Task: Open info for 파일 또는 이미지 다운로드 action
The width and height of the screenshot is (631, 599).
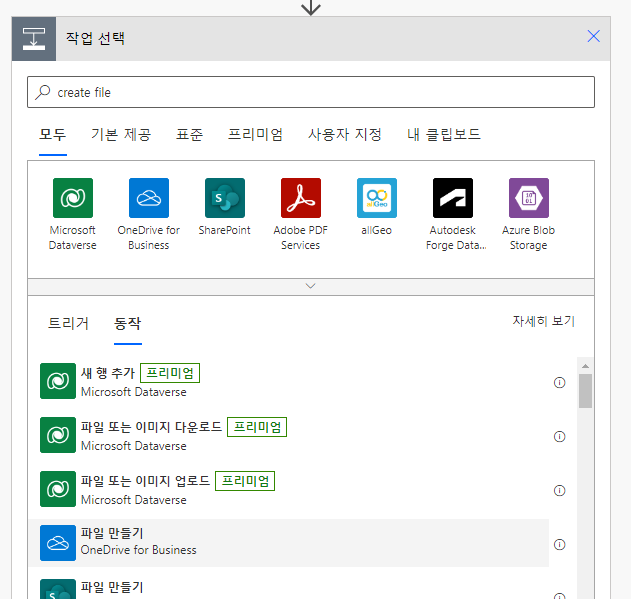Action: coord(559,436)
